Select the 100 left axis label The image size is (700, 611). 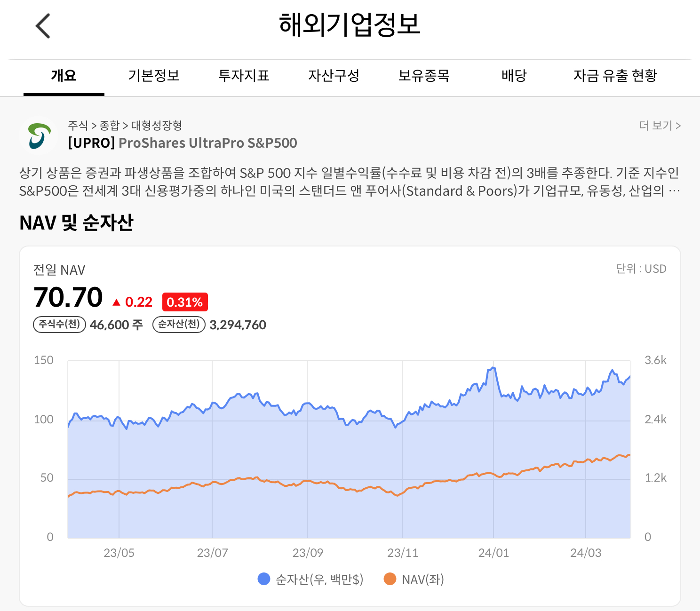click(x=44, y=419)
